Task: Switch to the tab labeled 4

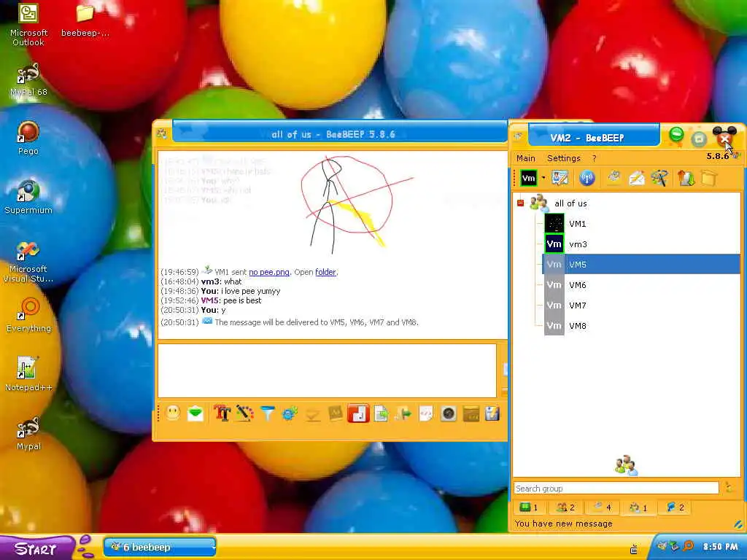Action: point(602,507)
